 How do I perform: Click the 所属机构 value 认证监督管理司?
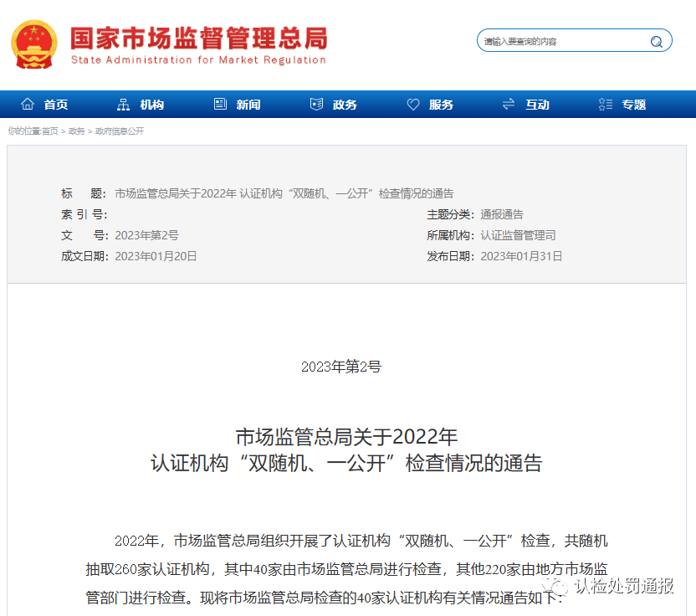(518, 235)
